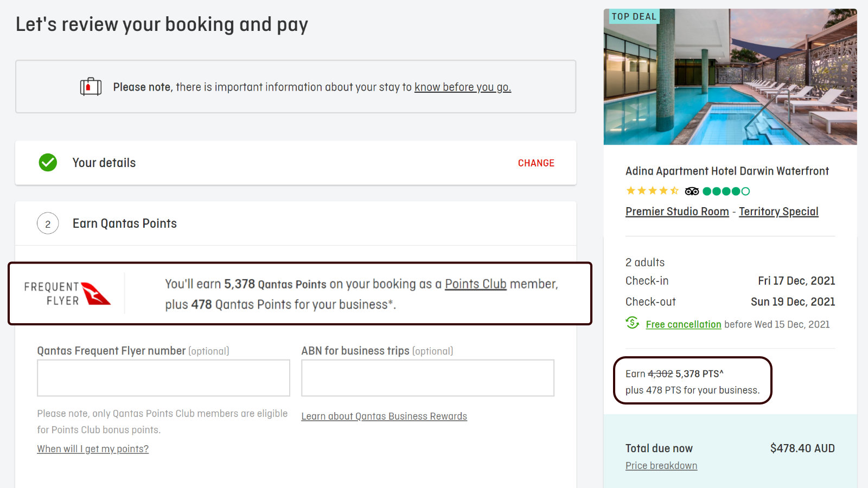Focus the ABN for business trips field
Screen dimensions: 868x488
click(427, 378)
